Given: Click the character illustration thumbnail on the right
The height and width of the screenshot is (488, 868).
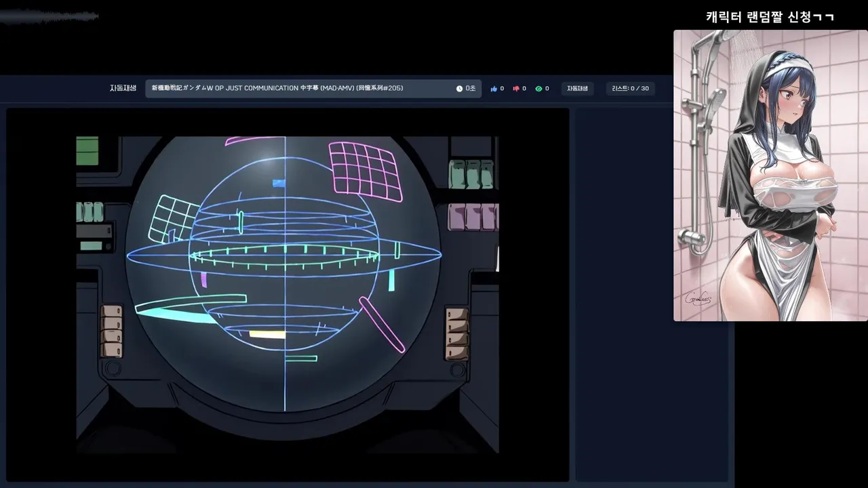Looking at the screenshot, I should pos(770,176).
